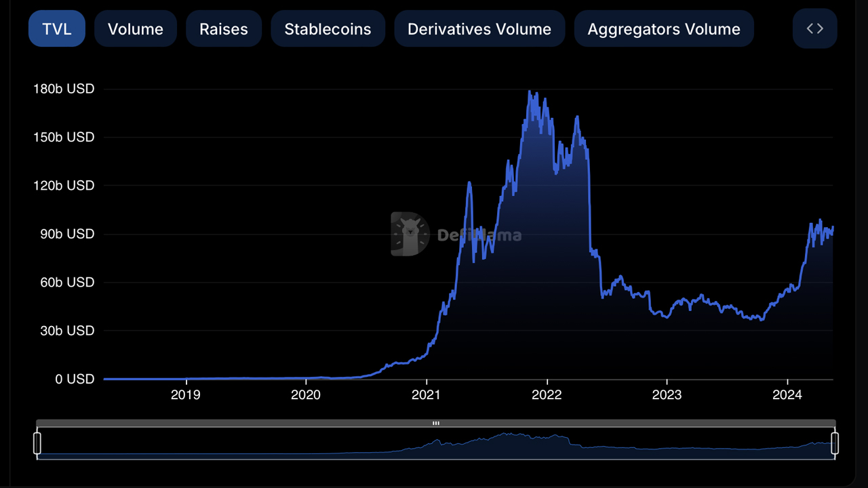Open the Raises chart view
This screenshot has width=868, height=488.
[224, 28]
